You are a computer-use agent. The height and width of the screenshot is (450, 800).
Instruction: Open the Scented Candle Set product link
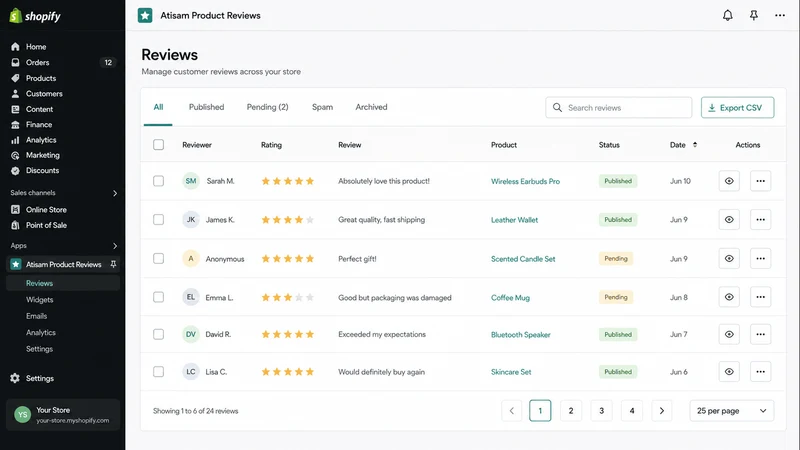[523, 259]
